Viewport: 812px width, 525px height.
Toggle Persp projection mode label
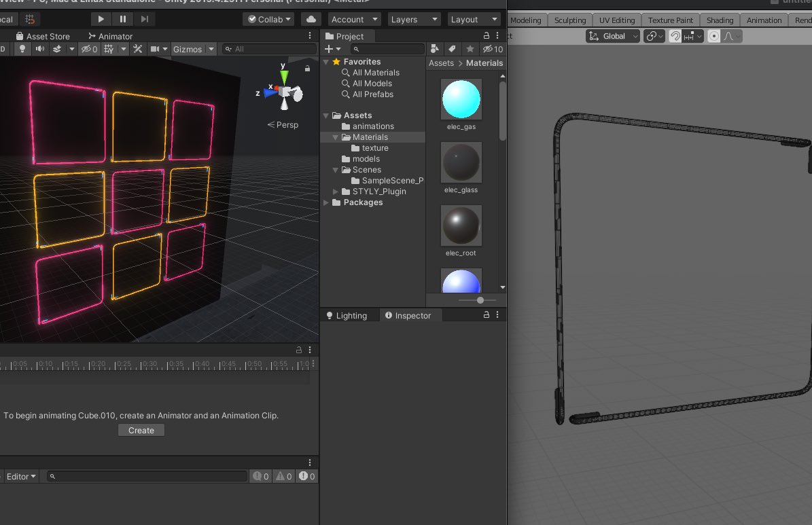tap(283, 125)
